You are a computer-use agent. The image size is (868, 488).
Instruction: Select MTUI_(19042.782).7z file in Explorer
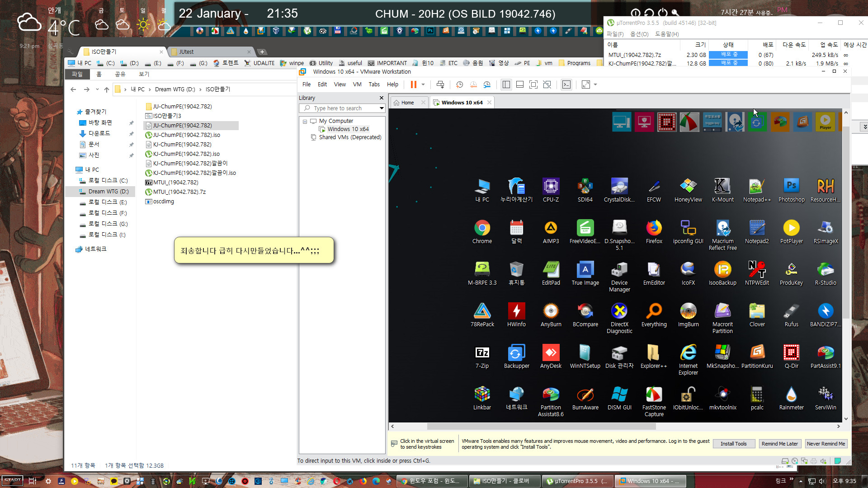179,192
